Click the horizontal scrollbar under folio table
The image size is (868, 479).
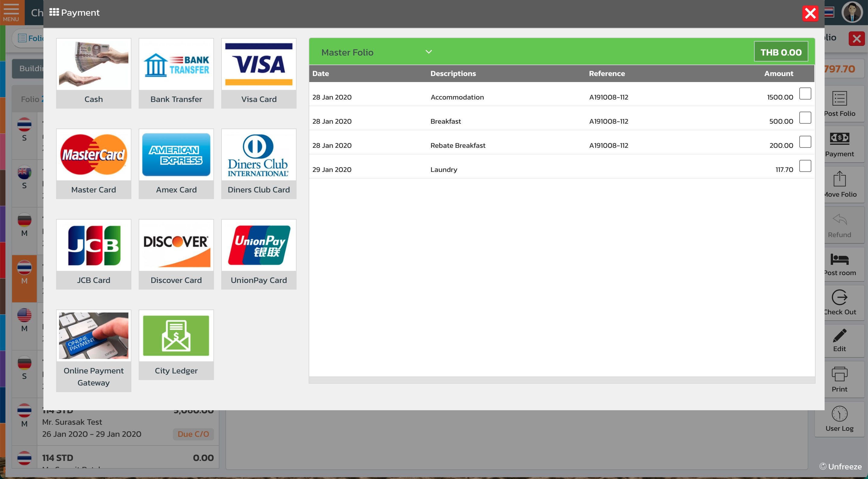tap(562, 380)
